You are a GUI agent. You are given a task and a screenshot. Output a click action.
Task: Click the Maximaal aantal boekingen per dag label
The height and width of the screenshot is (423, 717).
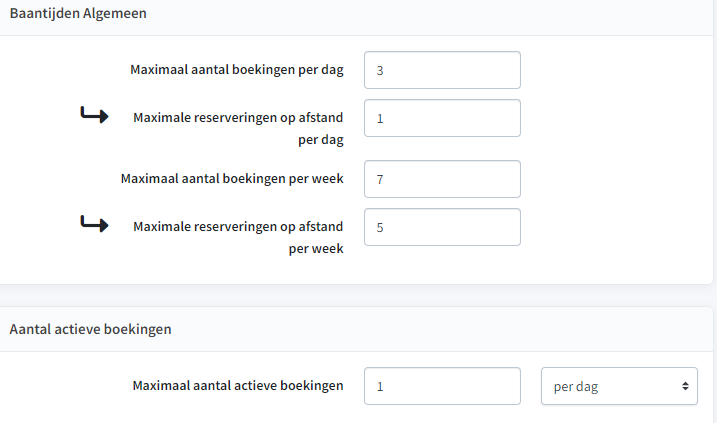point(237,70)
